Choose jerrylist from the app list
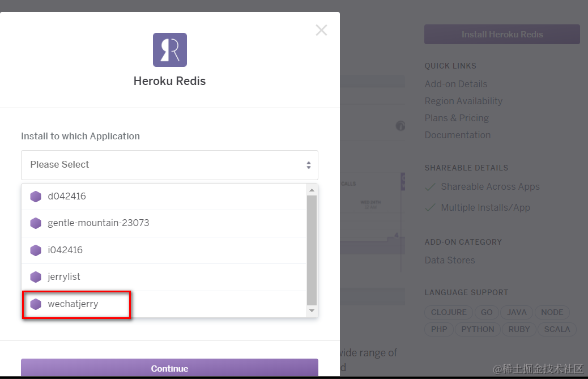 pos(164,277)
